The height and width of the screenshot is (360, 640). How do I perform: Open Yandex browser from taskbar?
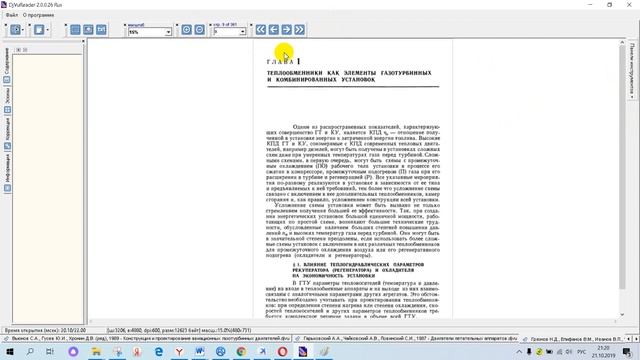coord(179,351)
